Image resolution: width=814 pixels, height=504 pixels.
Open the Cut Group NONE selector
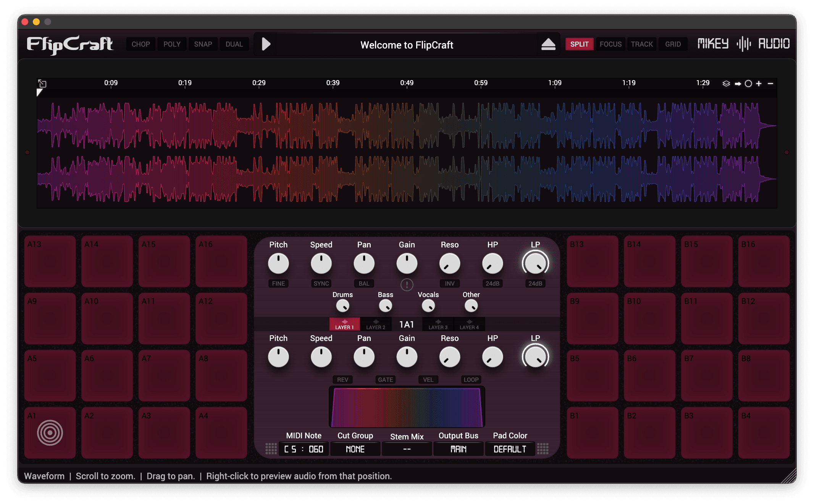click(x=355, y=449)
